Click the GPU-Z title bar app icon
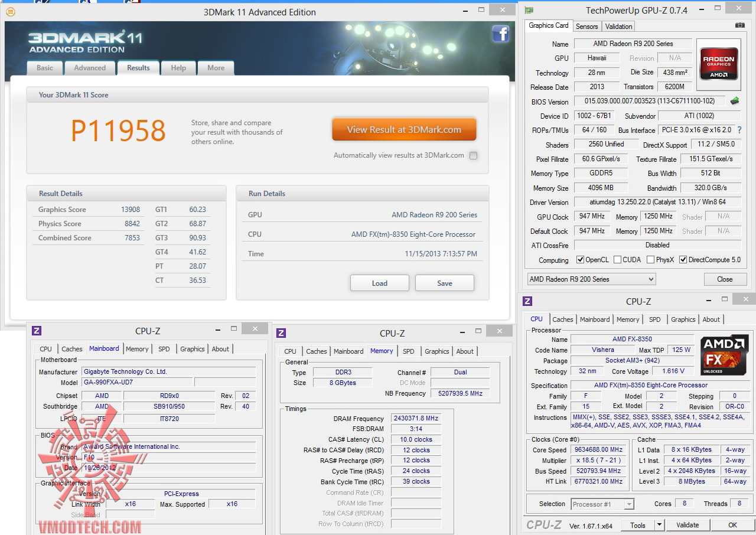This screenshot has height=535, width=756. click(x=529, y=10)
